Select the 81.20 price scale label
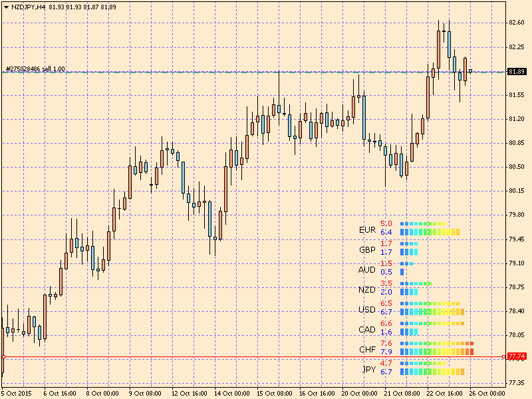The image size is (532, 399). pos(517,119)
